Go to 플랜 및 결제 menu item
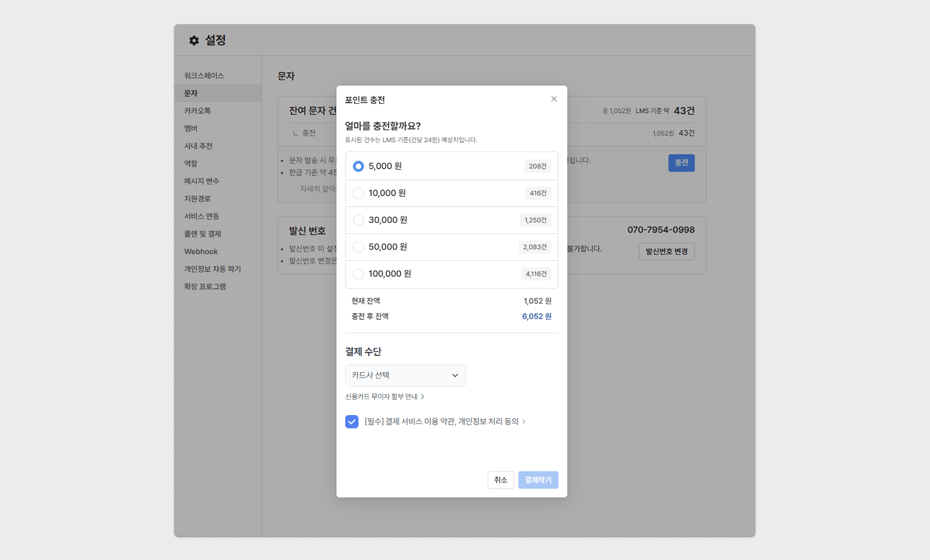Screen dimensions: 930x560 tap(203, 234)
